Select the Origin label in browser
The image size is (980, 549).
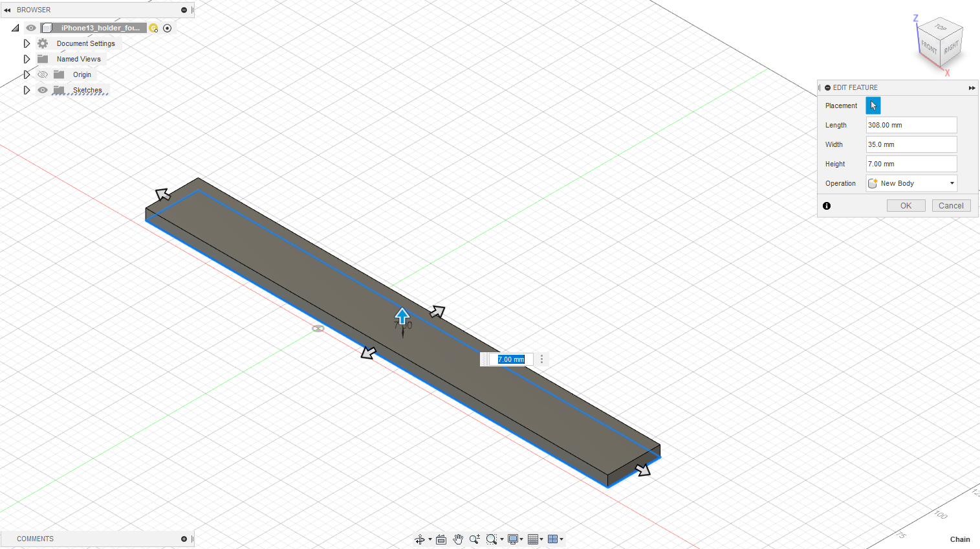pos(82,74)
